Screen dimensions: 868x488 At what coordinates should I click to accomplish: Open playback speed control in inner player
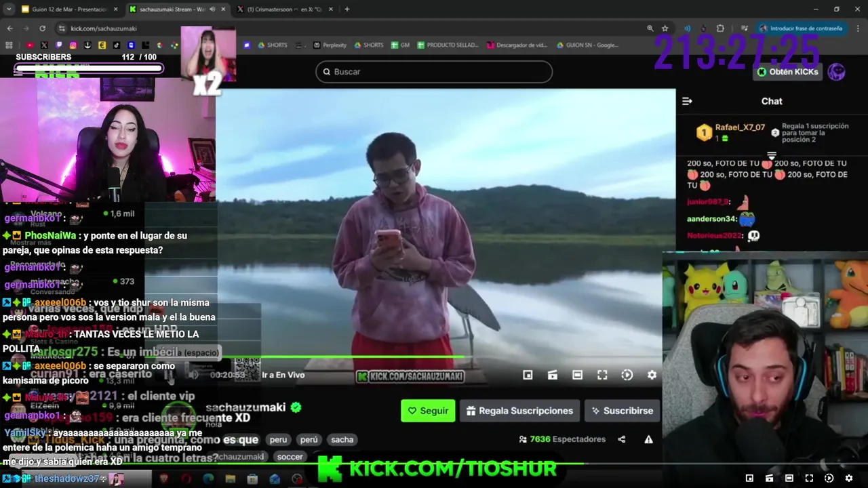click(x=627, y=375)
